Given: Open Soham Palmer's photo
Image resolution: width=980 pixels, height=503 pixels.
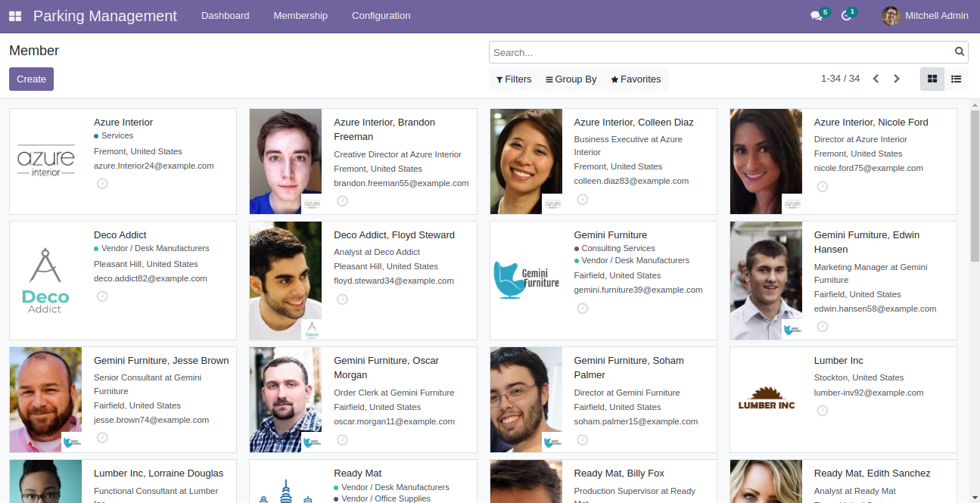Looking at the screenshot, I should (x=526, y=400).
